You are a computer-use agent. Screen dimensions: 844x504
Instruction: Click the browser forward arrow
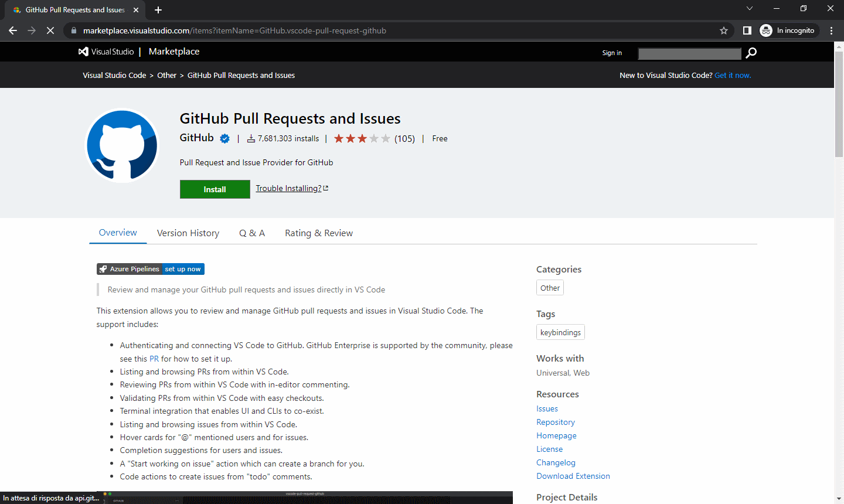coord(32,30)
